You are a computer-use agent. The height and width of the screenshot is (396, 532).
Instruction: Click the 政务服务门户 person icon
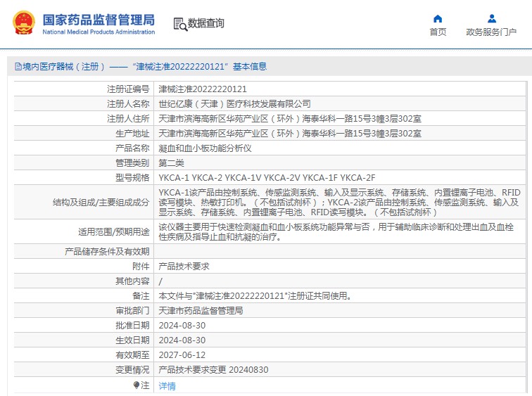click(491, 19)
